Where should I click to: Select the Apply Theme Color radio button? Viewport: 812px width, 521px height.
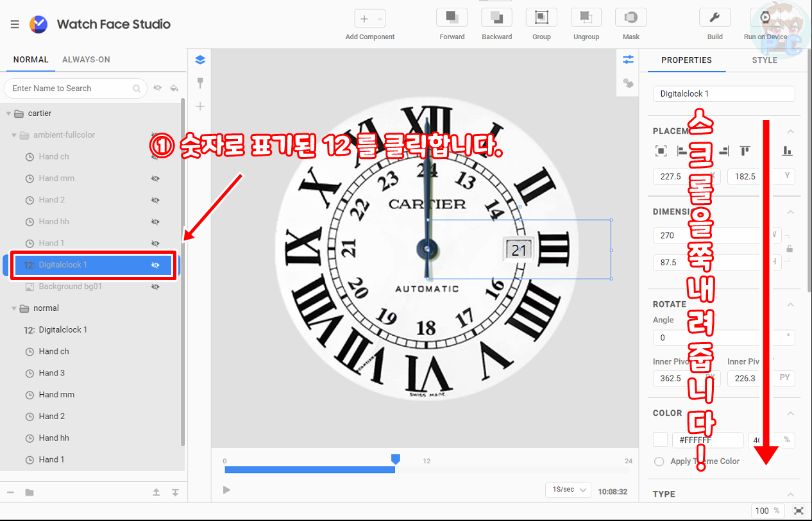click(x=659, y=461)
